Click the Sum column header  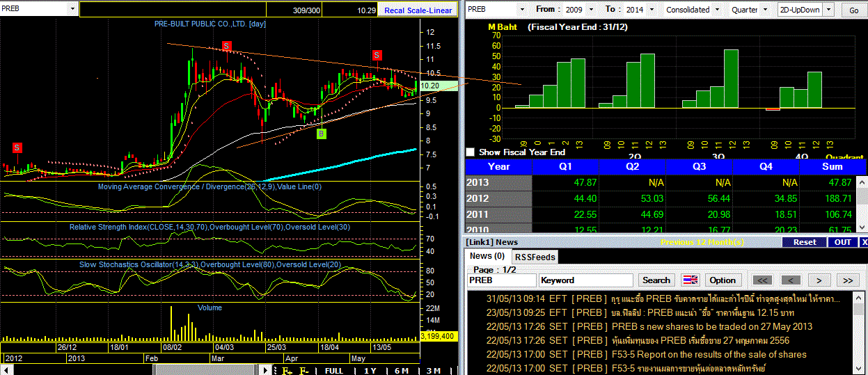click(x=833, y=167)
